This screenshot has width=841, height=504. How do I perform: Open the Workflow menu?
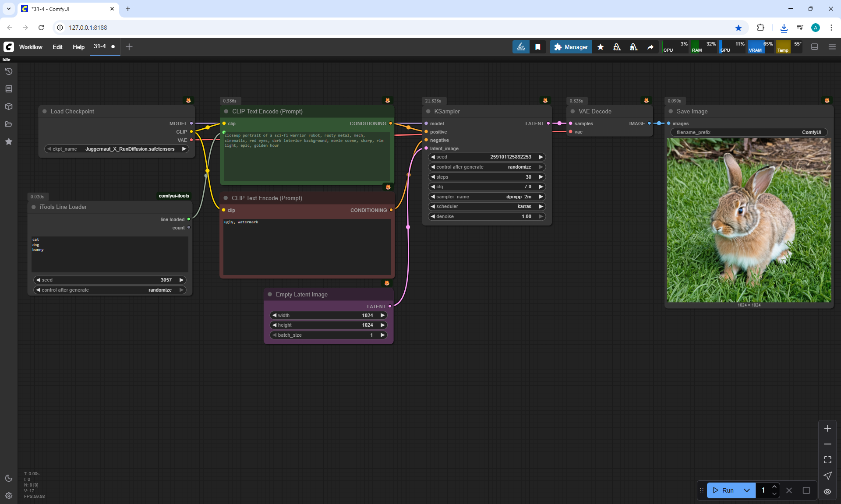click(x=31, y=47)
